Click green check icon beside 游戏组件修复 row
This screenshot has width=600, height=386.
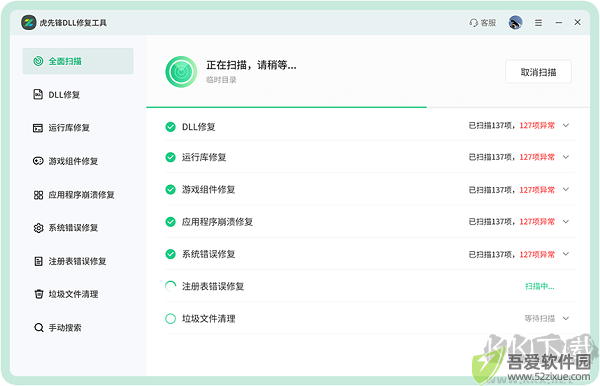click(x=170, y=189)
